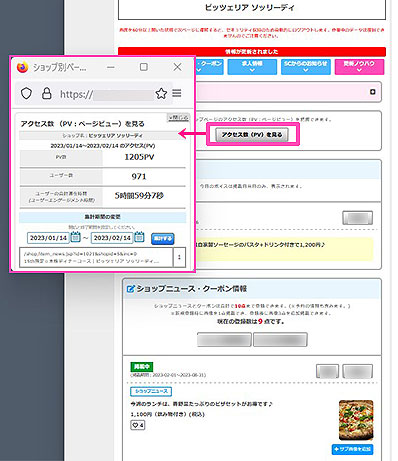
Task: Click the ショップ名 row in popup
Action: [103, 136]
